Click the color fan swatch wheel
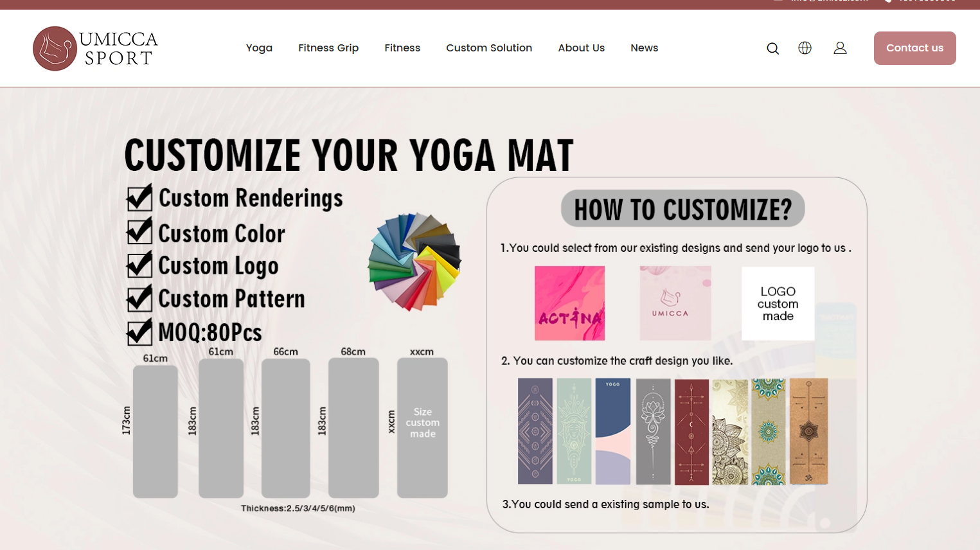This screenshot has width=980, height=550. tap(414, 261)
